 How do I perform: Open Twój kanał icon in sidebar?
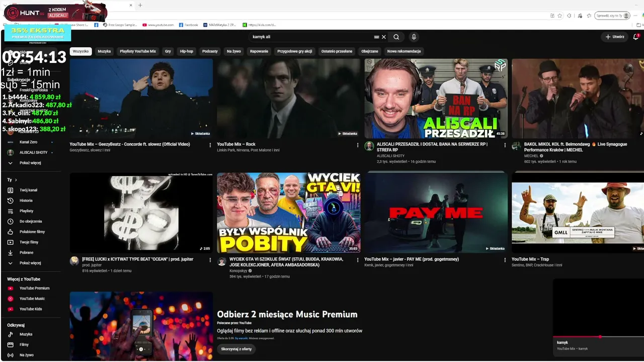[x=10, y=190]
